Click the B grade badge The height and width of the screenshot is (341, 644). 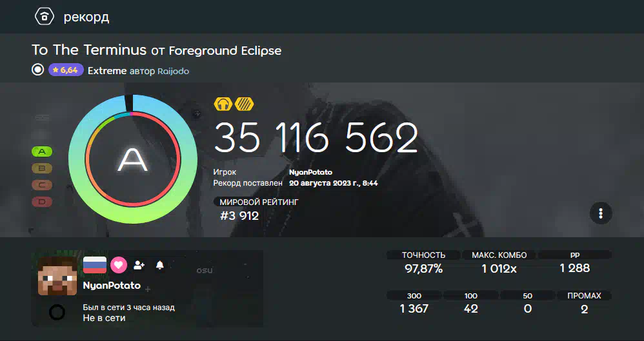click(42, 168)
